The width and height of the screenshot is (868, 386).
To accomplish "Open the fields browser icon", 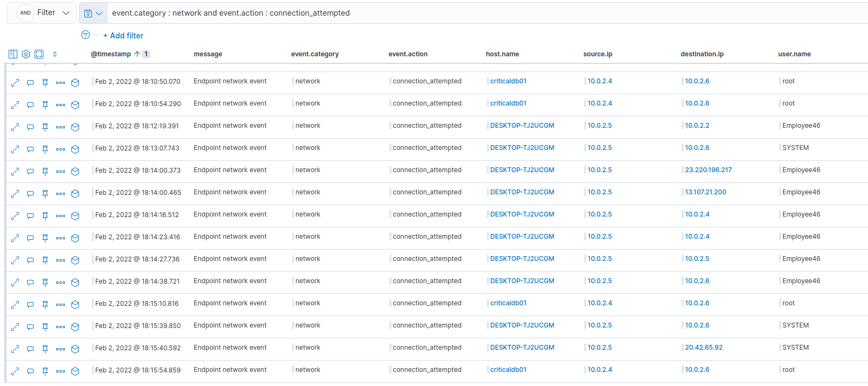I will [13, 54].
